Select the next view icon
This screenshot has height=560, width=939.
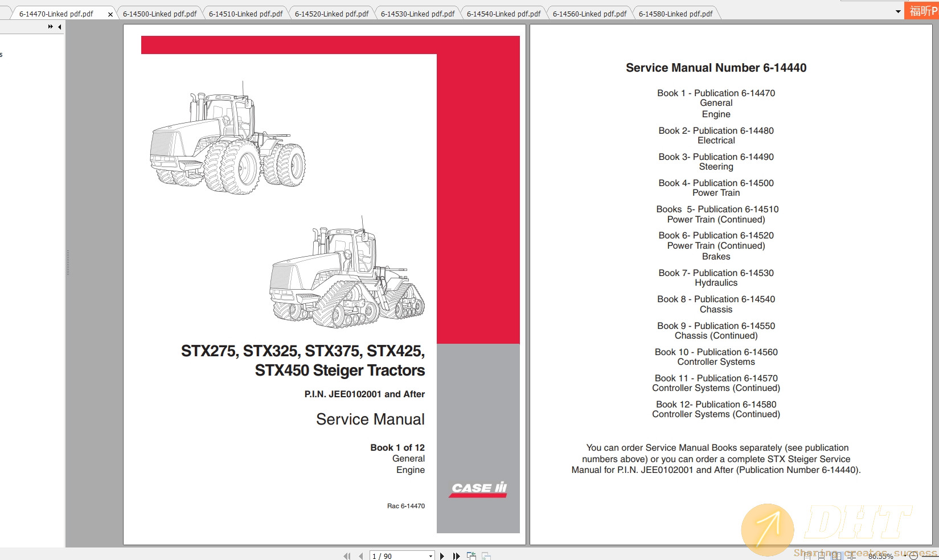point(485,556)
